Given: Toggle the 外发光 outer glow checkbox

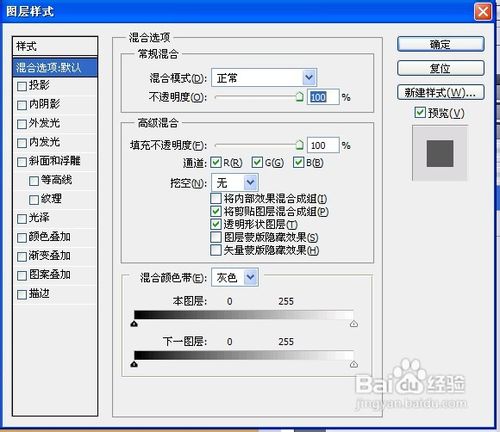Looking at the screenshot, I should tap(22, 124).
